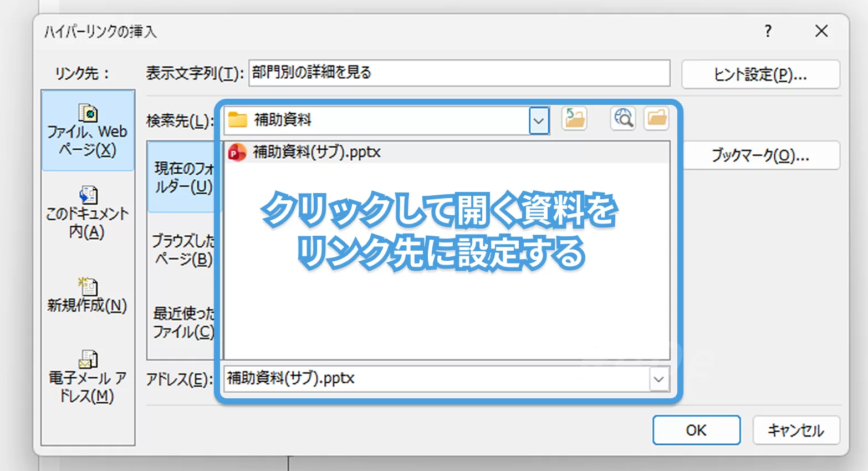
Task: Click the Browse for File folder icon
Action: click(656, 118)
